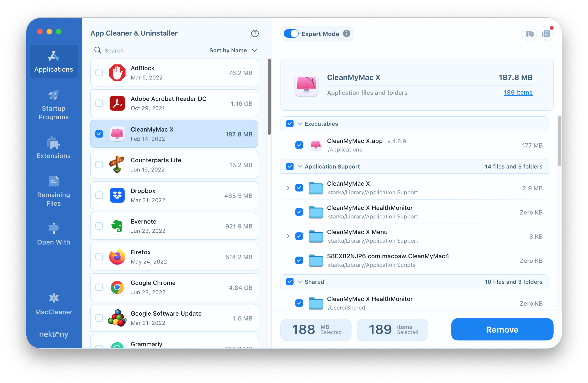Open Remaining Files section
Image resolution: width=588 pixels, height=383 pixels.
point(53,193)
